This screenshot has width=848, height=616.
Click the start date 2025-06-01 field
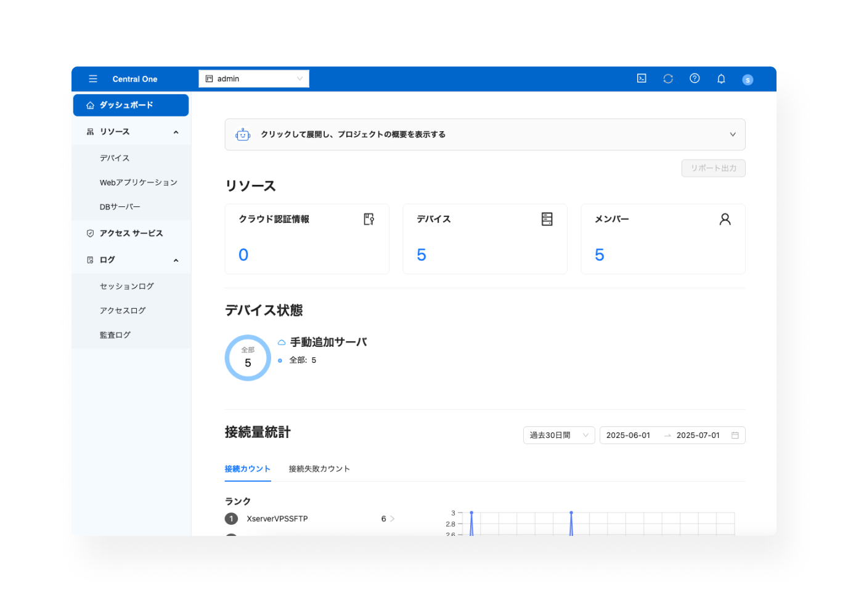pyautogui.click(x=628, y=436)
